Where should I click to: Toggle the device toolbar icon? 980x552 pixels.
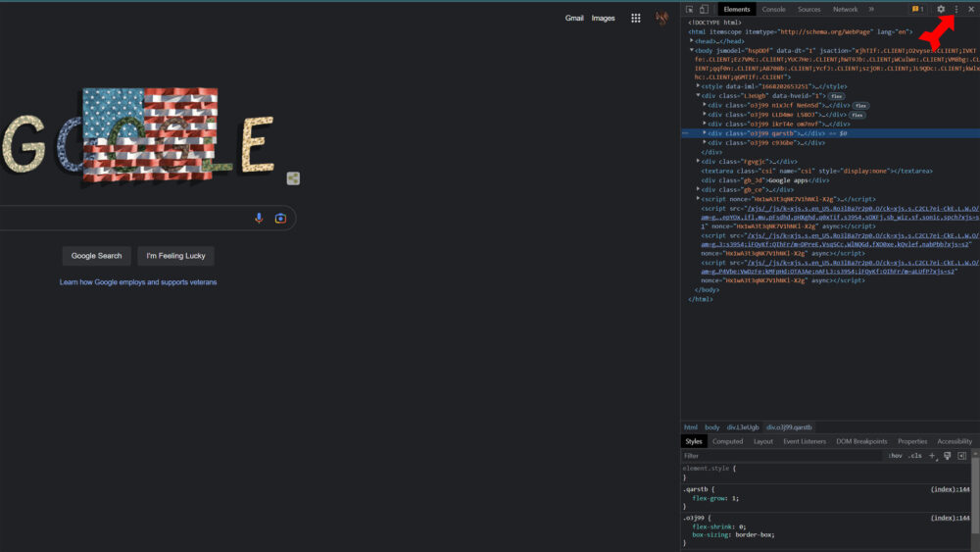(x=704, y=9)
